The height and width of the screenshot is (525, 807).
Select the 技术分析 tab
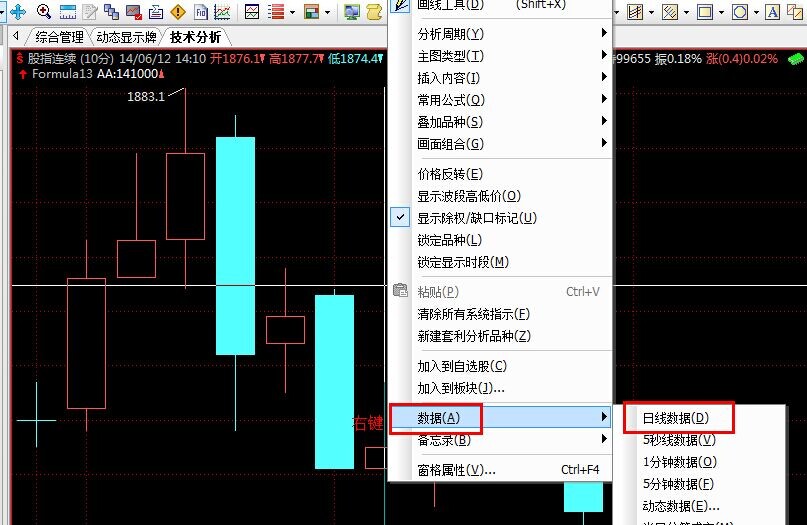(196, 37)
